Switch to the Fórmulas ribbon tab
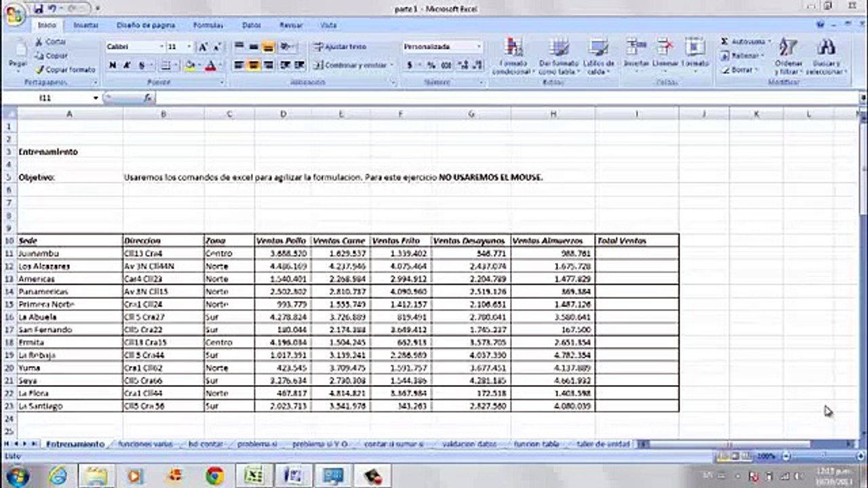This screenshot has height=488, width=868. [x=208, y=25]
